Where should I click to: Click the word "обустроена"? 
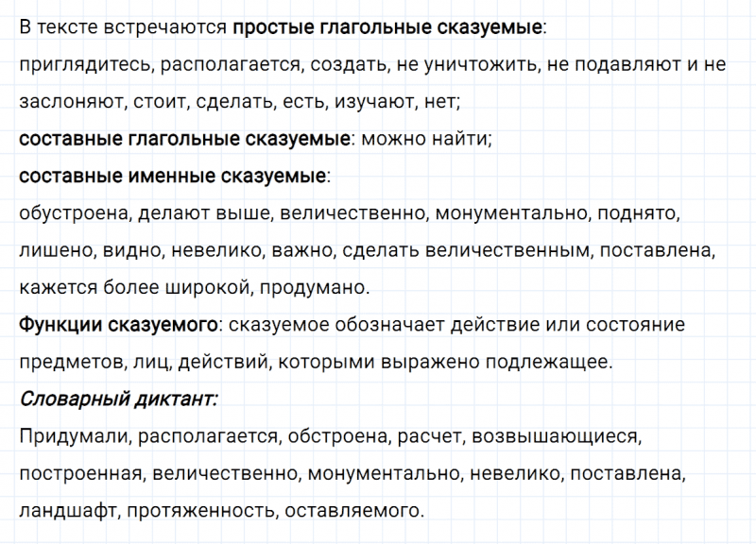click(x=72, y=213)
